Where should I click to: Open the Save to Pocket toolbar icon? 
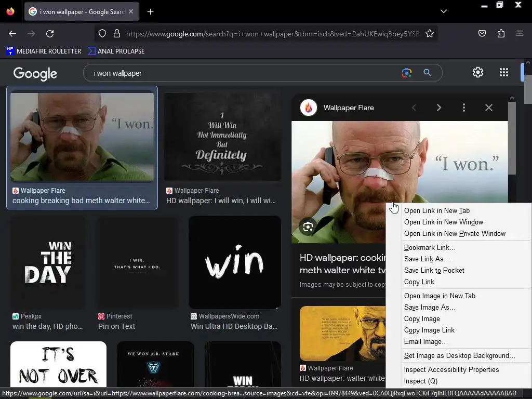482,33
